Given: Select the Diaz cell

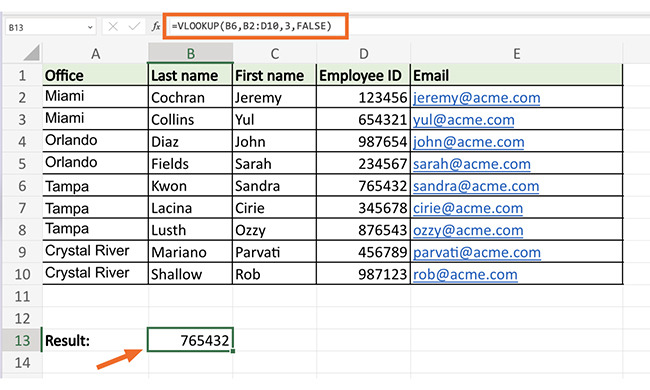Looking at the screenshot, I should (191, 141).
